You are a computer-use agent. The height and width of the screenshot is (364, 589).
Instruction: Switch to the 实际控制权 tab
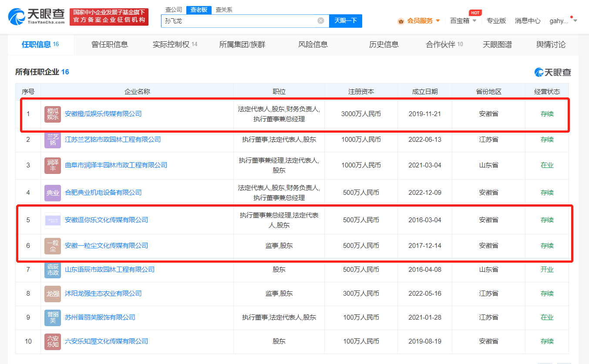click(x=175, y=44)
